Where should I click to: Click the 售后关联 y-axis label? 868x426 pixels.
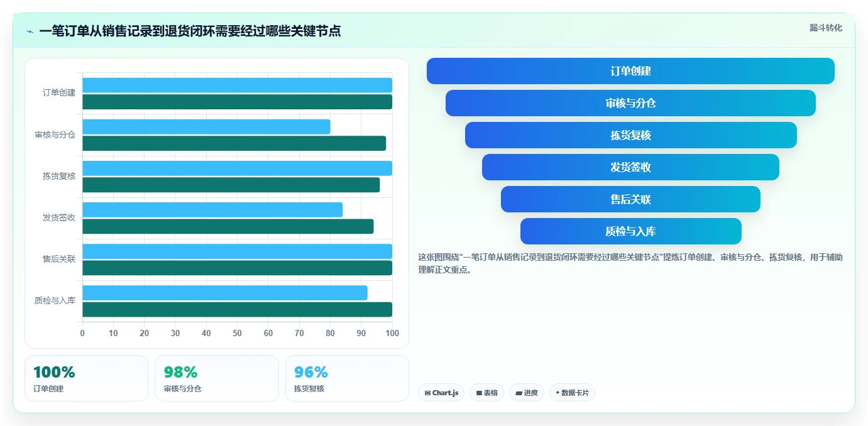(x=59, y=259)
